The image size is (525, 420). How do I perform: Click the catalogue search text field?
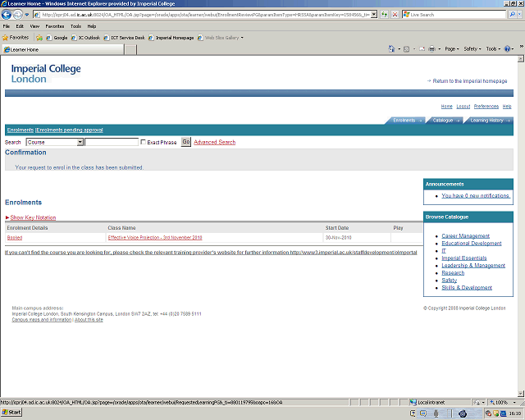point(112,142)
